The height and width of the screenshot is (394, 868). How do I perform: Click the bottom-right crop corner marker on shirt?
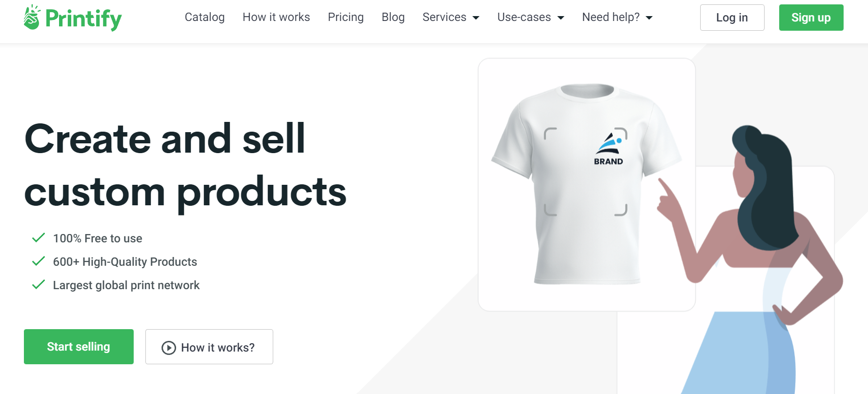pyautogui.click(x=621, y=210)
